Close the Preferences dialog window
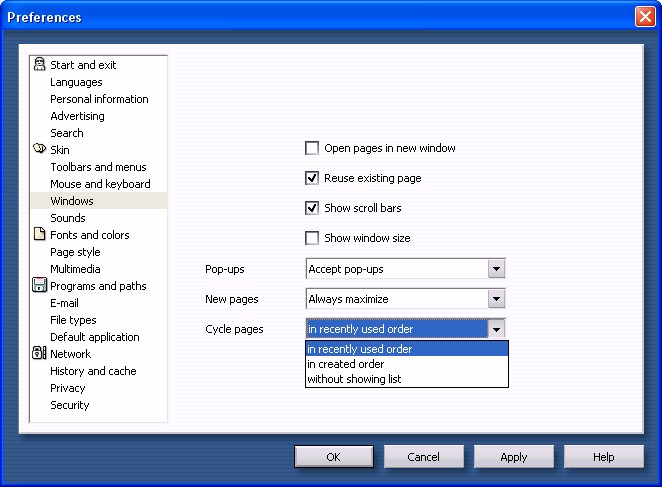 point(644,17)
